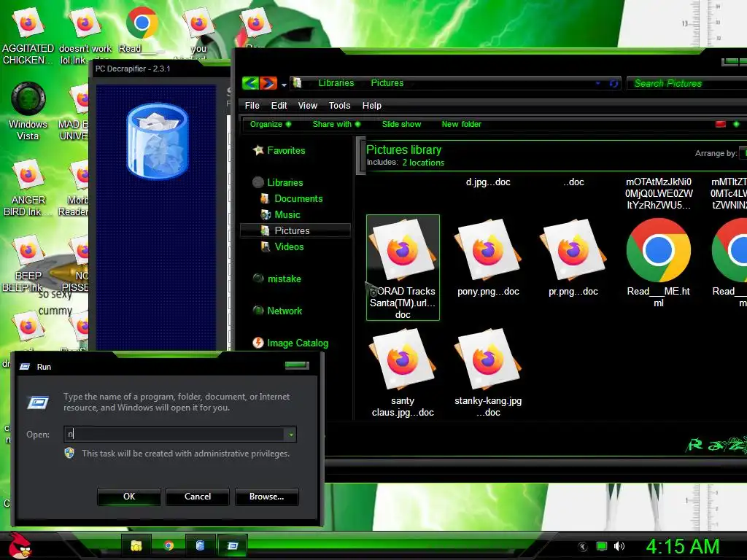Click the orange Forward arrow in Explorer
Viewport: 747px width, 560px height.
(268, 83)
